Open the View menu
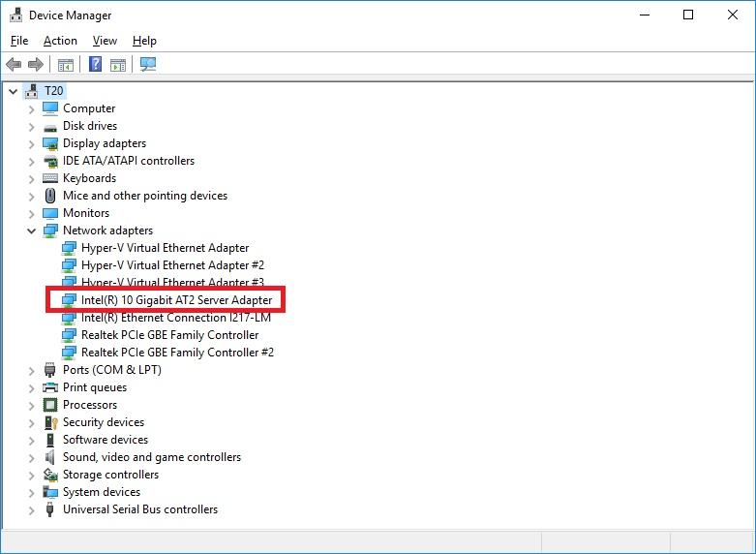756x554 pixels. coord(105,41)
